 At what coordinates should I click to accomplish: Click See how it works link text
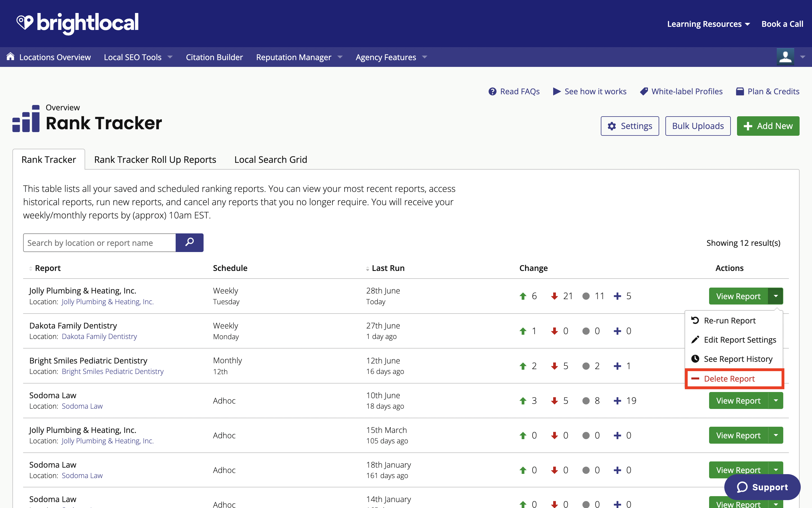click(595, 91)
